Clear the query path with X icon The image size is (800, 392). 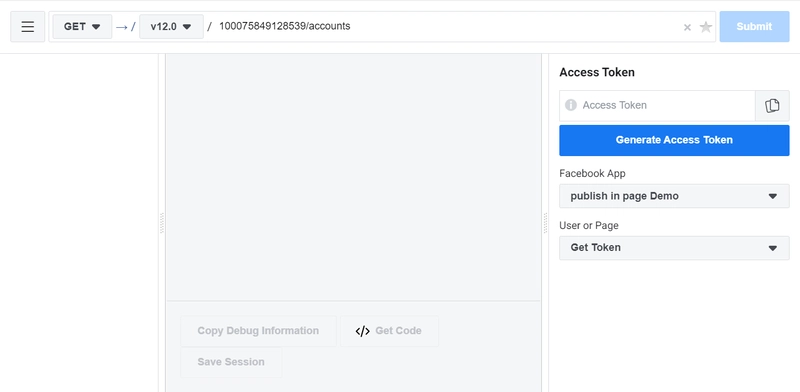[x=687, y=28]
